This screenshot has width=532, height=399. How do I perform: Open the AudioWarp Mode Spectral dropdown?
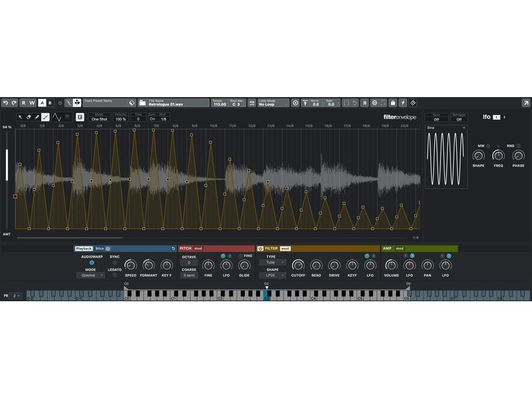click(90, 275)
